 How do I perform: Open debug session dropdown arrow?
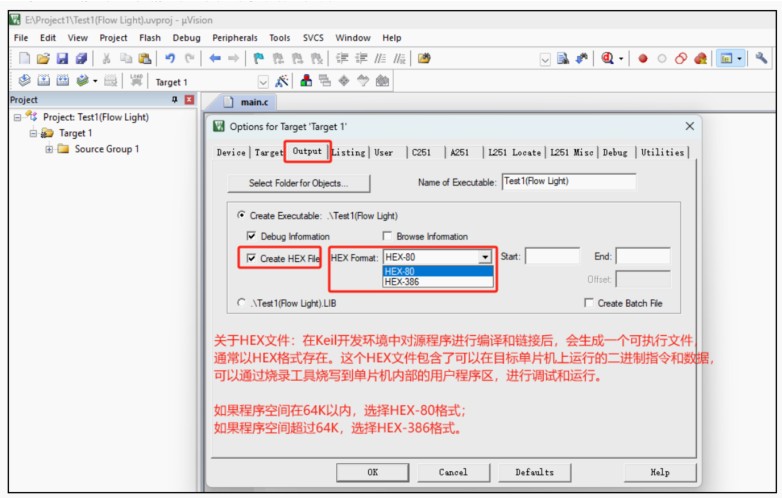(x=621, y=59)
